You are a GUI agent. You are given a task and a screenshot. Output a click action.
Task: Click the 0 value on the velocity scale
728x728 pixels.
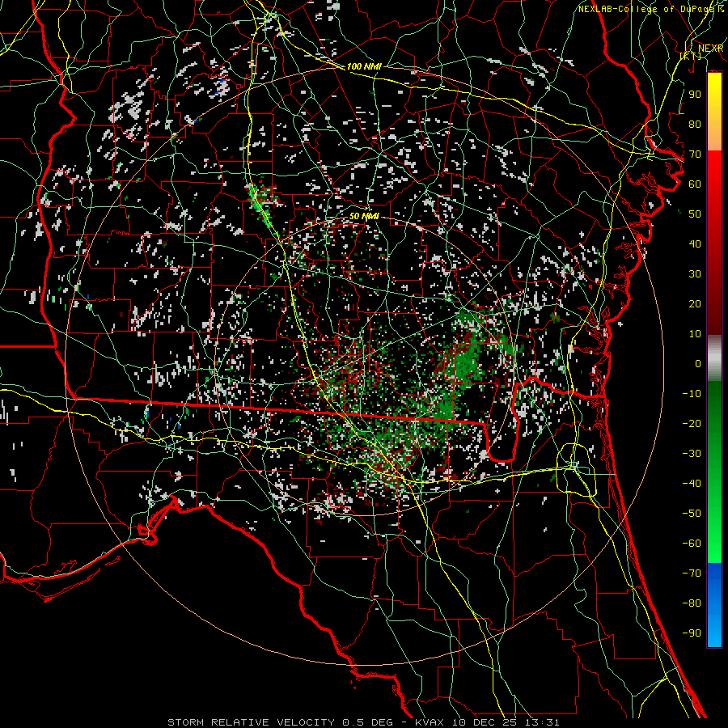[698, 363]
